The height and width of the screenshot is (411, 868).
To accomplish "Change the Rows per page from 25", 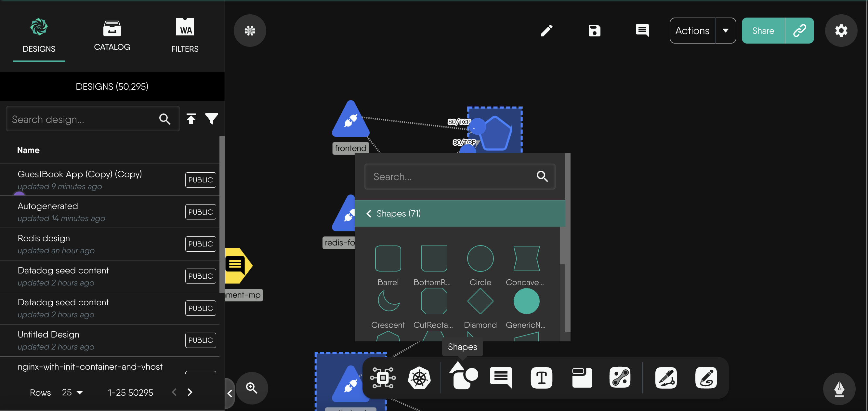I will pos(72,392).
